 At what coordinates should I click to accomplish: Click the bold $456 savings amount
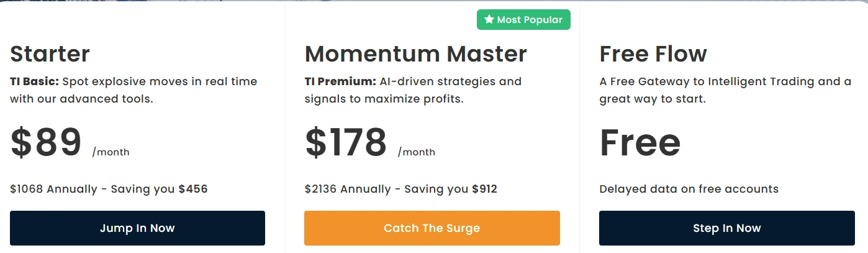(193, 189)
